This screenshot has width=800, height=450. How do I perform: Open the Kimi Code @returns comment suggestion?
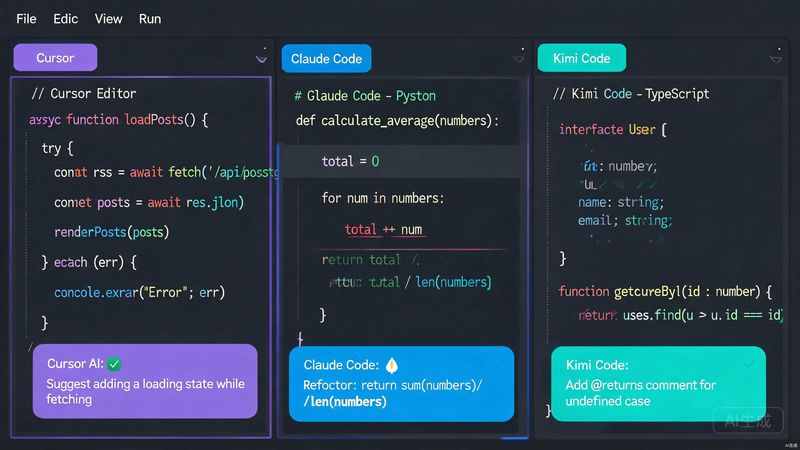pos(658,384)
